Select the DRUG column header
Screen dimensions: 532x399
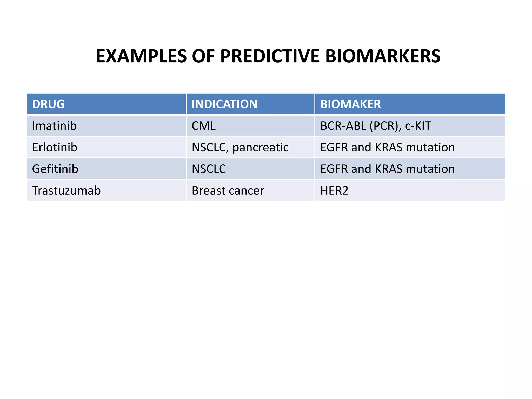tap(48, 104)
